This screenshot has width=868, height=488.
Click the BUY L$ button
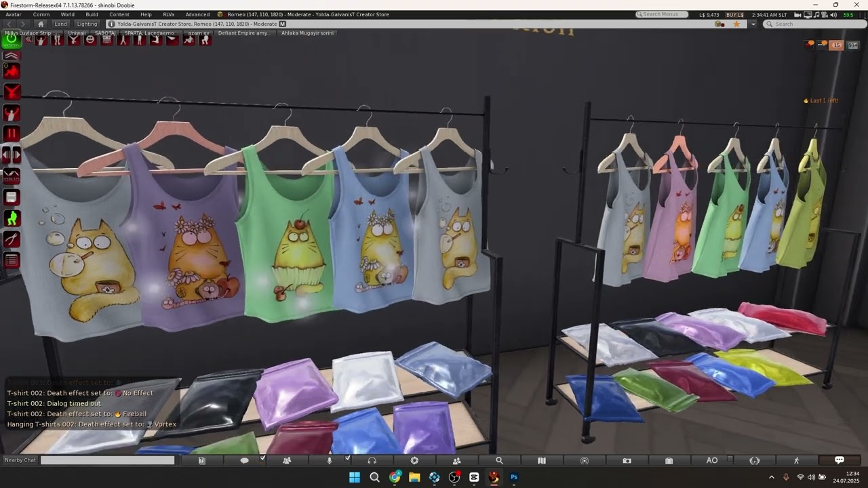tap(734, 14)
